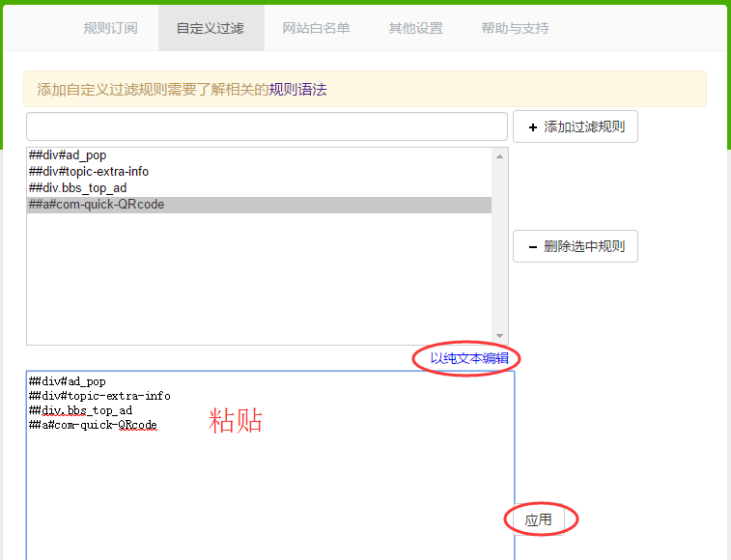Go to the 其他设置 tab

(x=416, y=28)
